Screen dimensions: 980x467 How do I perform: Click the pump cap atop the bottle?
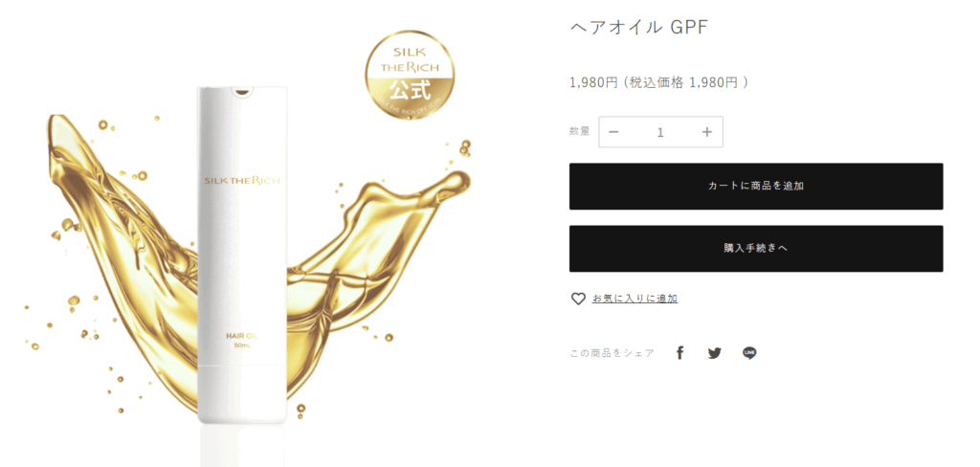(242, 91)
